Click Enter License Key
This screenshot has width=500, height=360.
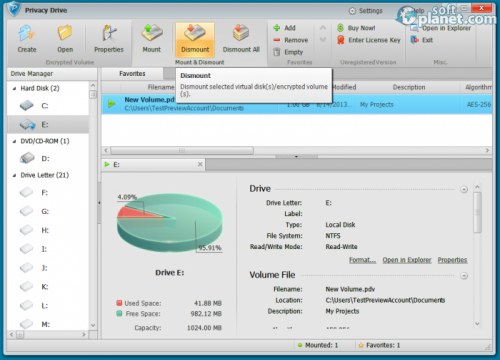[368, 40]
